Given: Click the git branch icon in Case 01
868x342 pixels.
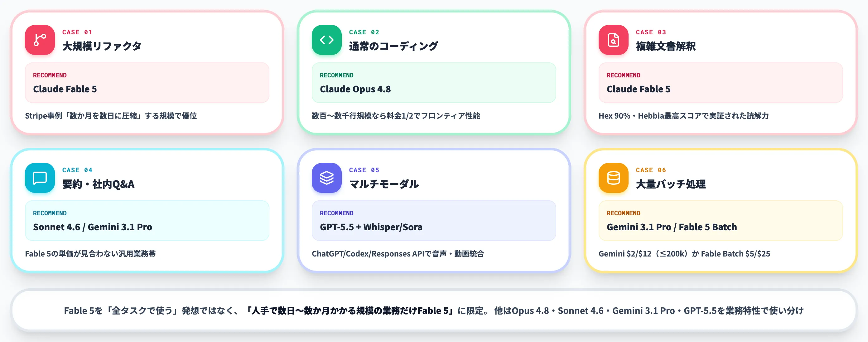Looking at the screenshot, I should [x=40, y=40].
